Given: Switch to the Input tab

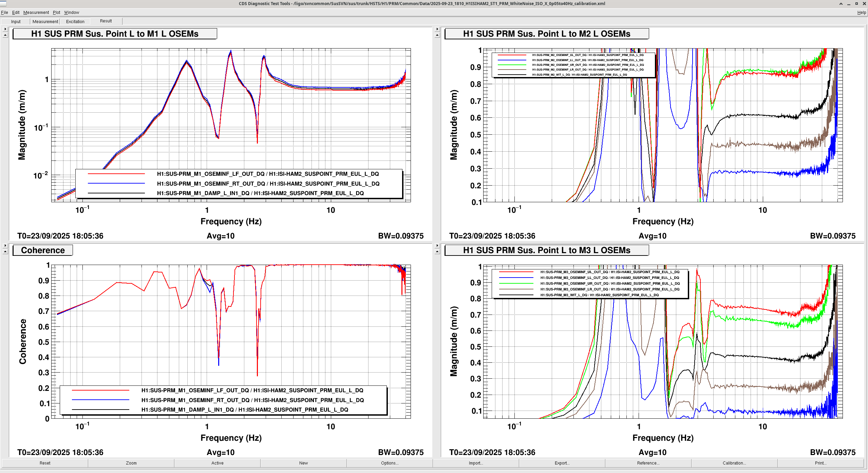Looking at the screenshot, I should [16, 21].
